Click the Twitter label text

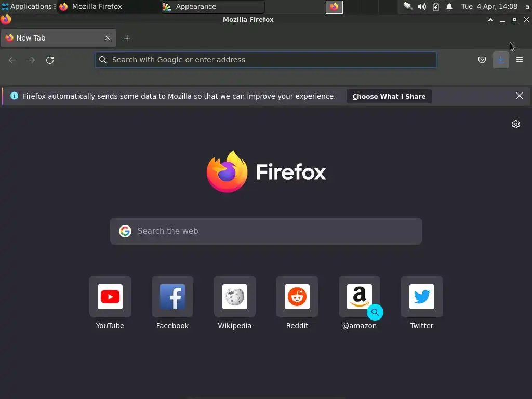(422, 326)
